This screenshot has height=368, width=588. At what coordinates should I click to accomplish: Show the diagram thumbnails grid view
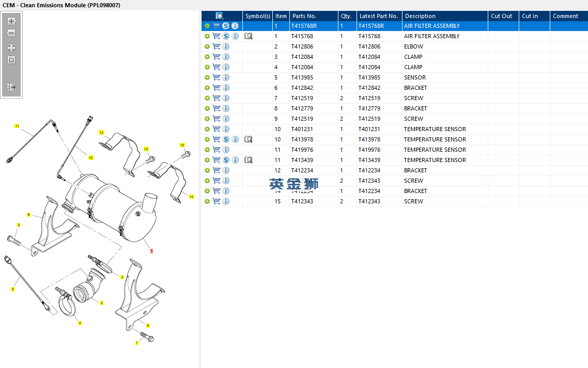pyautogui.click(x=11, y=48)
